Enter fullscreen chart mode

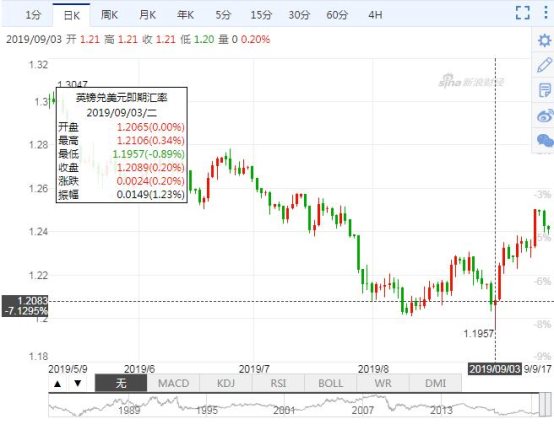click(x=523, y=13)
